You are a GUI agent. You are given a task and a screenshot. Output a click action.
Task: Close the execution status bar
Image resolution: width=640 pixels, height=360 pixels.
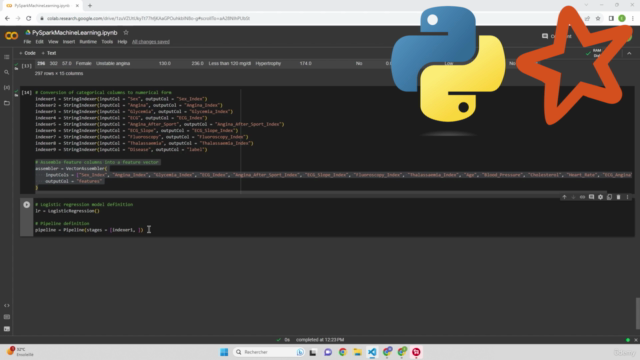coord(636,340)
